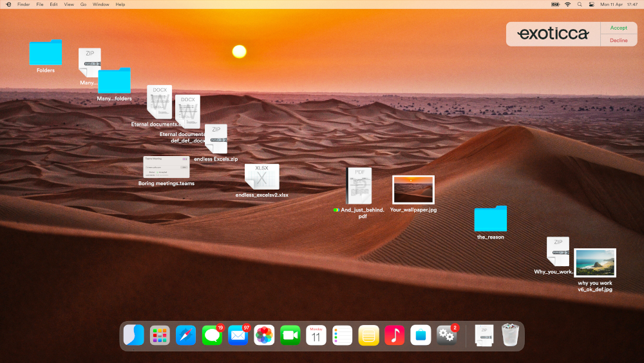This screenshot has height=363, width=644.
Task: Open the File menu
Action: tap(40, 5)
